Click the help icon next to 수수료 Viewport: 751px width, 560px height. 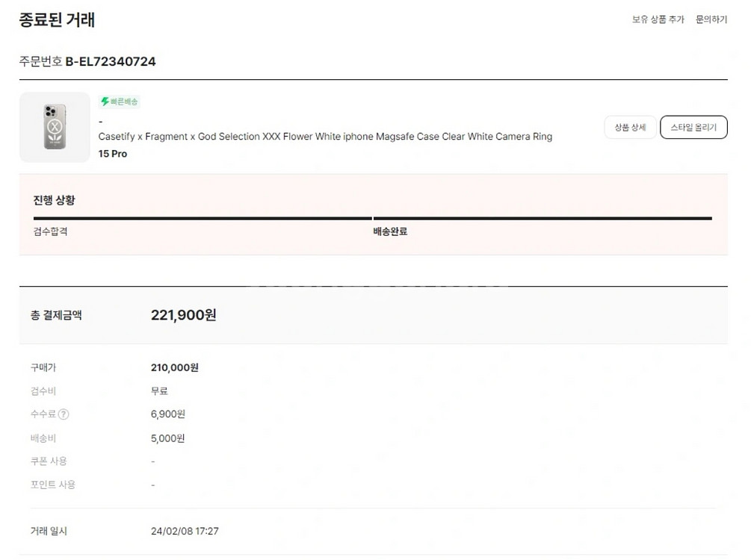(64, 414)
